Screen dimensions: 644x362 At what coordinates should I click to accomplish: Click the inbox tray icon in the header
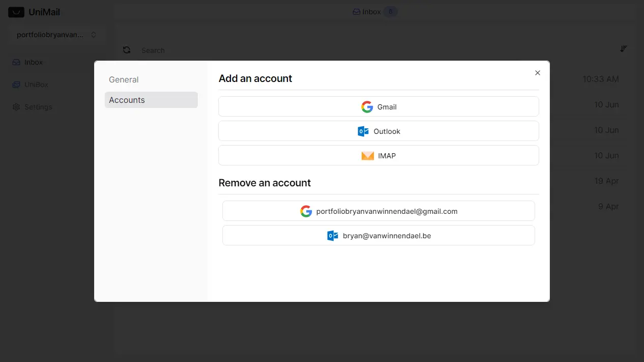coord(357,12)
